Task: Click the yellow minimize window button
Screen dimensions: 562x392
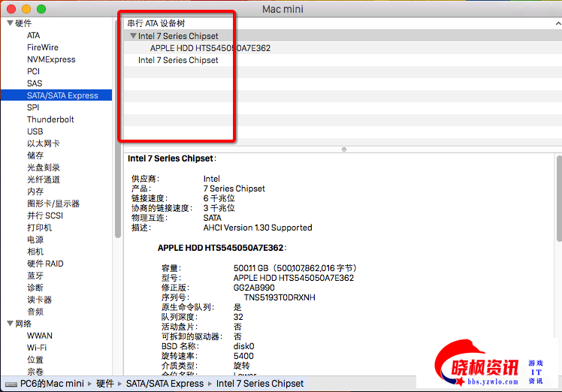Action: [26, 9]
